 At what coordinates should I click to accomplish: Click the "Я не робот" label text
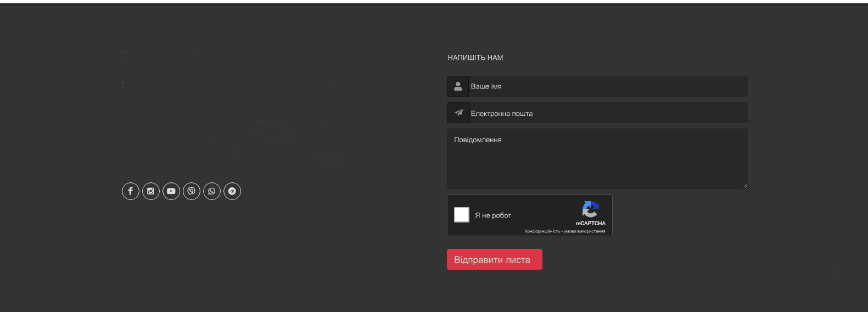click(493, 215)
